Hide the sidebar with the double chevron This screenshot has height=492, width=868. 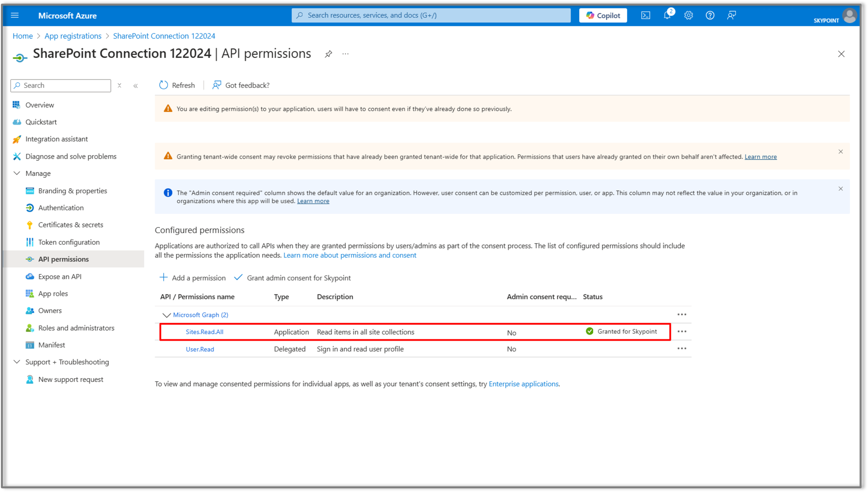(x=136, y=85)
